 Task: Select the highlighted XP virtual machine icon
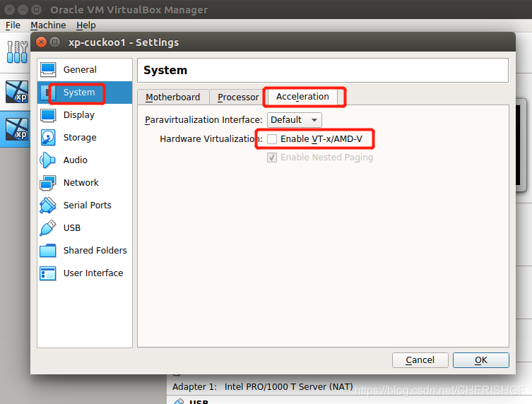(17, 129)
